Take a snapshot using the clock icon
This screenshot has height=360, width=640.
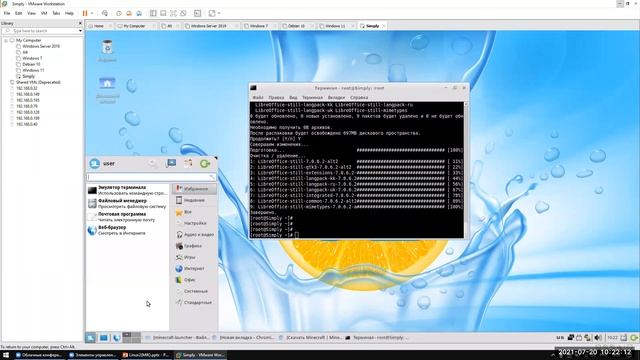(x=119, y=13)
